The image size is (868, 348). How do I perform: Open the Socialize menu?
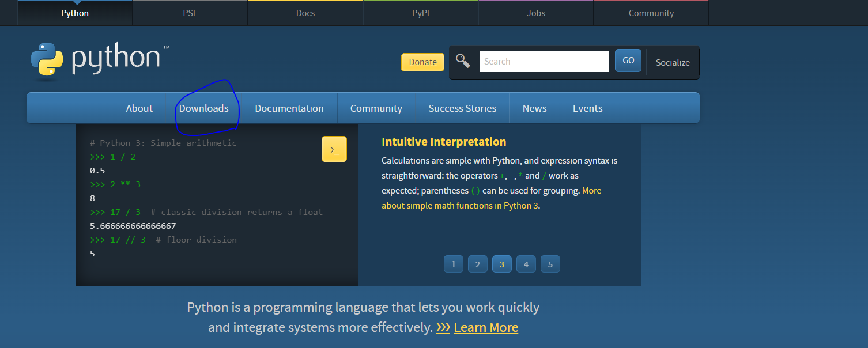[673, 62]
